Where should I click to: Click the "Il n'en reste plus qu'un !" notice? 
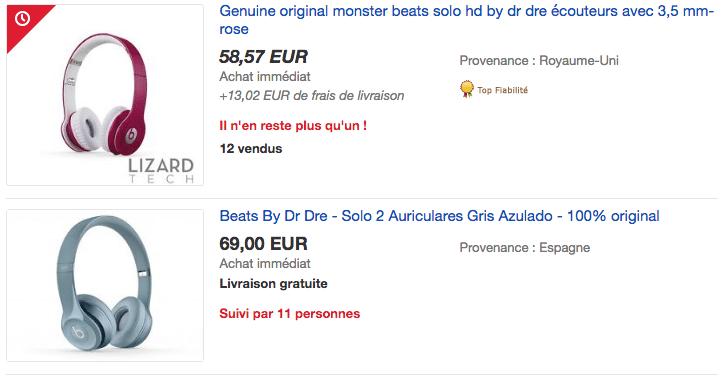coord(293,126)
